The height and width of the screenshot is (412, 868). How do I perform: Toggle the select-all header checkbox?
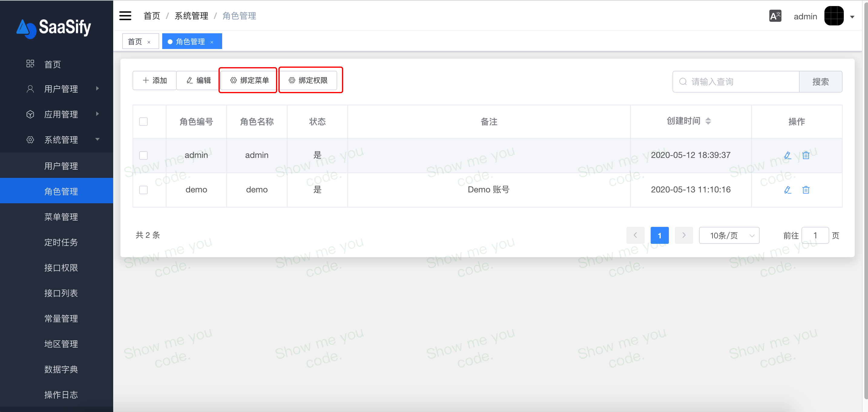point(143,122)
